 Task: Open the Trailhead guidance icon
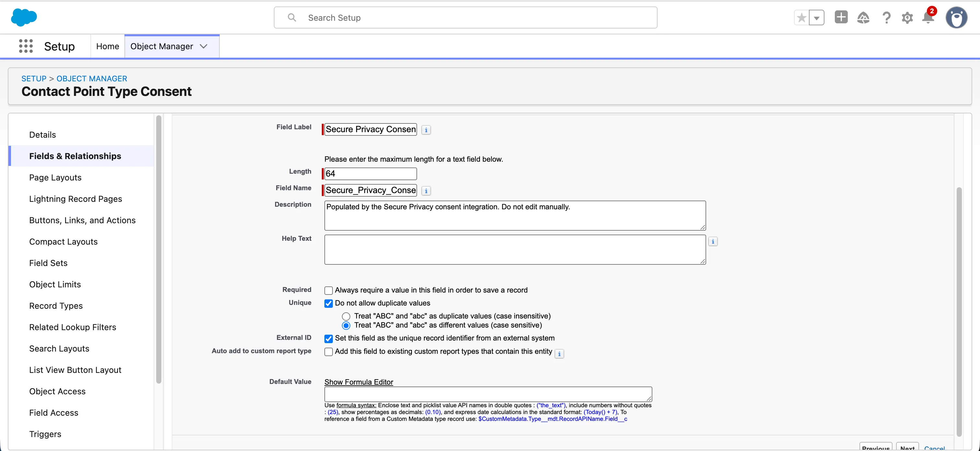point(863,17)
